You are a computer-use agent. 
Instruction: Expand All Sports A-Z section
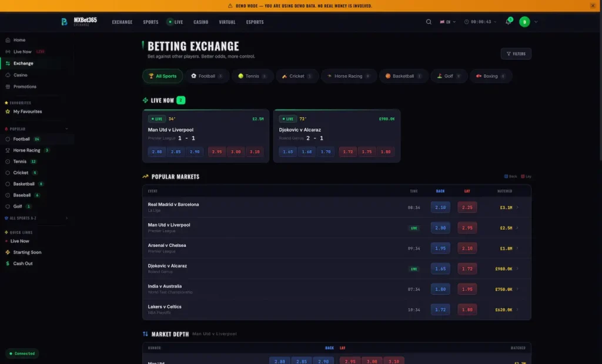66,218
